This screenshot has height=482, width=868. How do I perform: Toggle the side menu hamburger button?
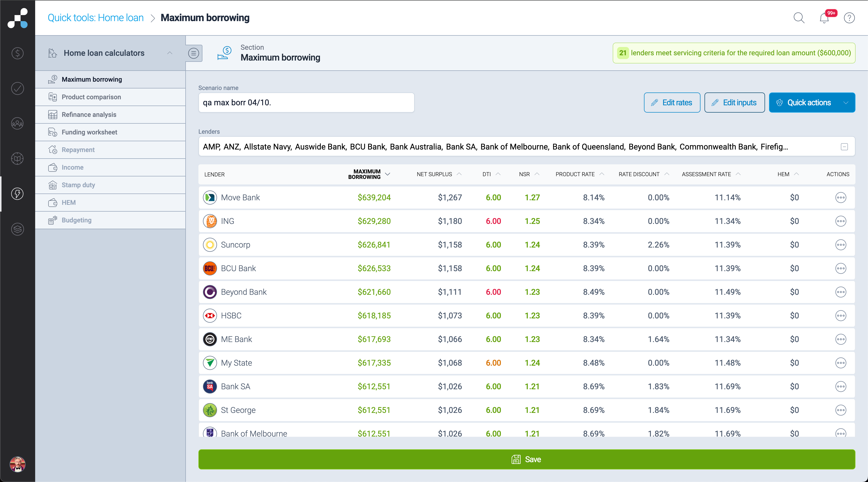tap(194, 53)
